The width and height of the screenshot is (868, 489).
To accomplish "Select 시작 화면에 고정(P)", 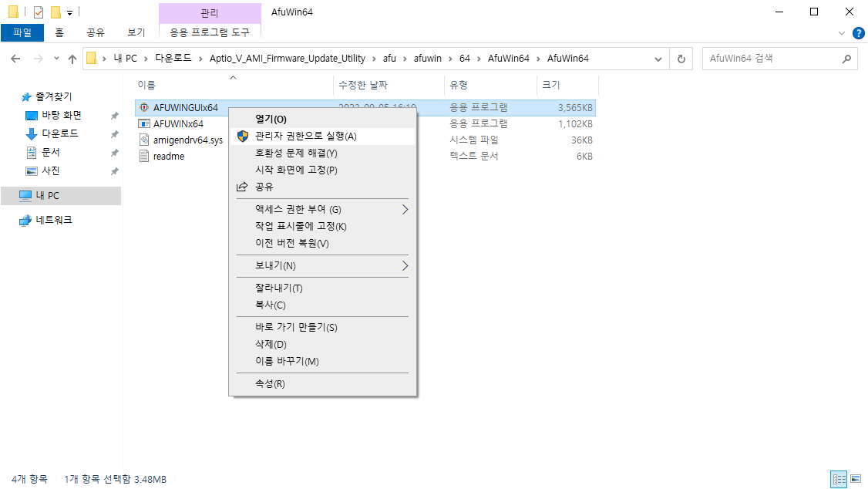I will [323, 170].
